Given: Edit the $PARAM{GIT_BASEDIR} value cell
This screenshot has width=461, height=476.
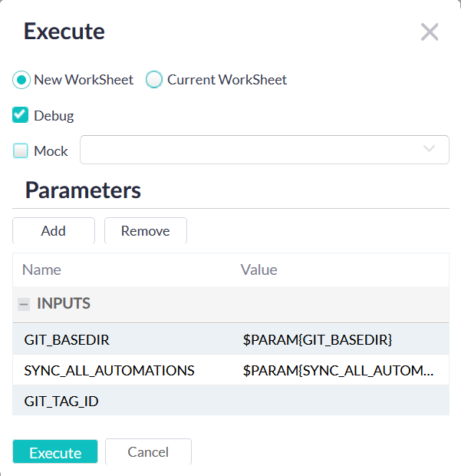Looking at the screenshot, I should (318, 339).
